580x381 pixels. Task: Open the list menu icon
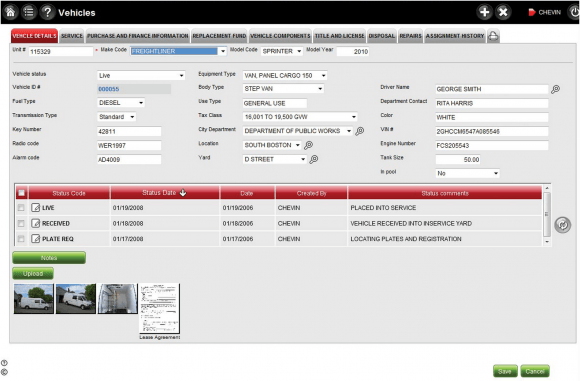point(29,12)
